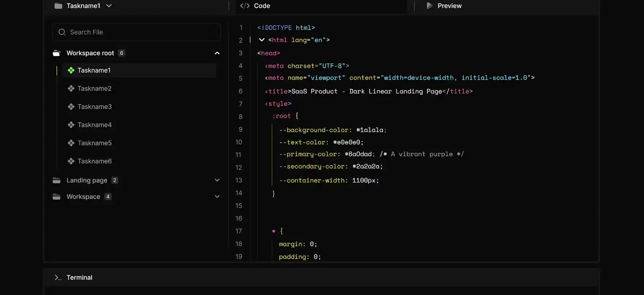Expand the Landing page folder chevron
Screen dimensions: 644x295
[217, 180]
